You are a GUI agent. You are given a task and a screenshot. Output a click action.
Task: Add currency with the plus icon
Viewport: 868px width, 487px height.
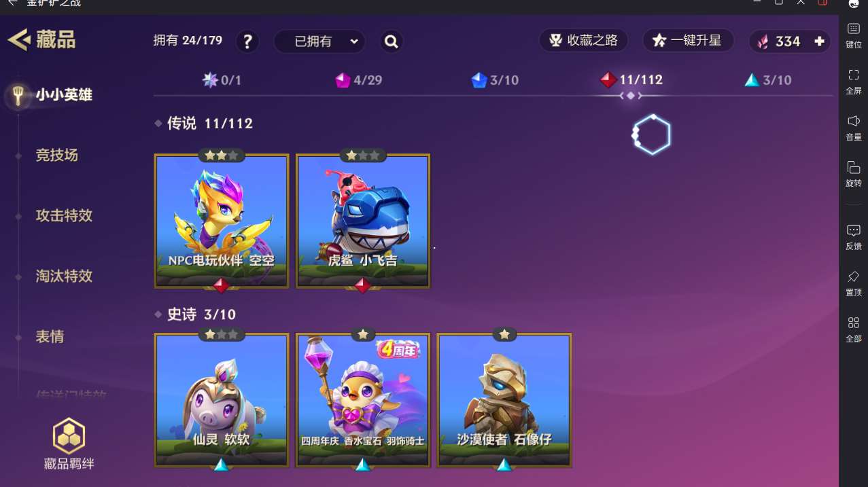(x=819, y=41)
